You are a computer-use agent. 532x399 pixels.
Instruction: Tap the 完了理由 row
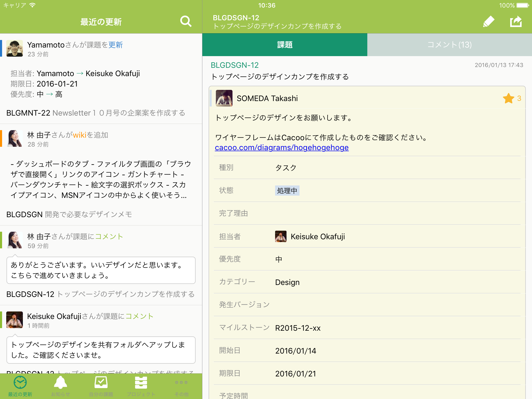367,213
